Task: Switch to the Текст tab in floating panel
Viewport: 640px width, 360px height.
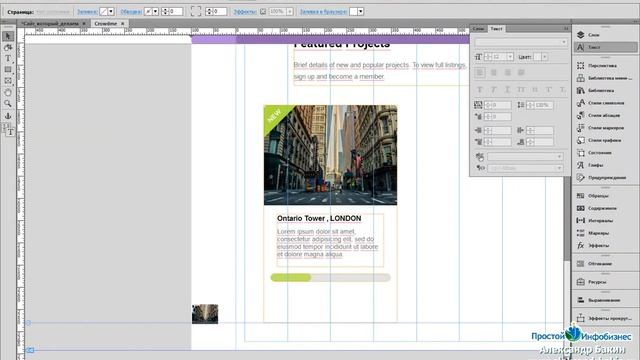Action: (x=496, y=29)
